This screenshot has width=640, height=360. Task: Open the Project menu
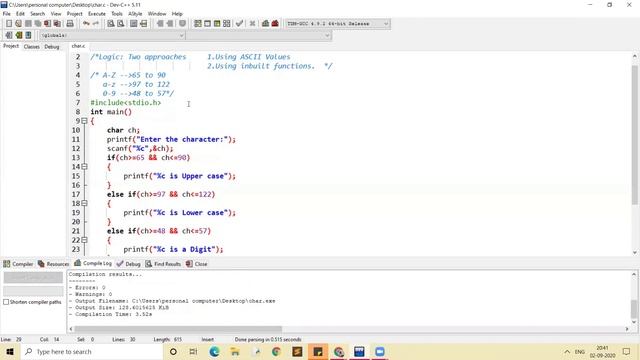(x=74, y=14)
